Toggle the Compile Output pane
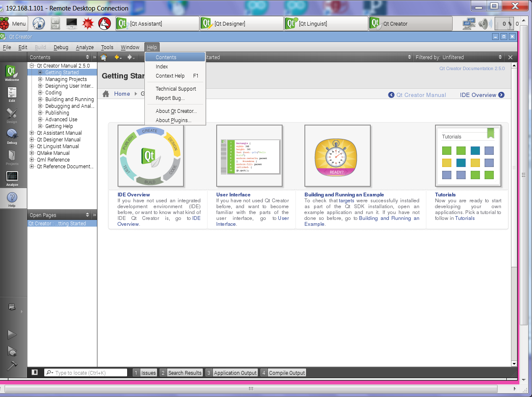Screen dimensions: 532x397 tap(283, 373)
